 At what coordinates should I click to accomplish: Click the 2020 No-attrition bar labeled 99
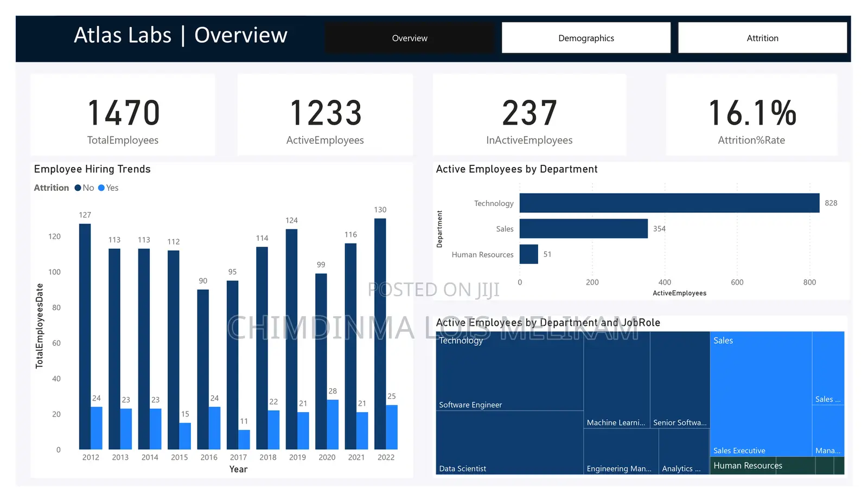[321, 362]
